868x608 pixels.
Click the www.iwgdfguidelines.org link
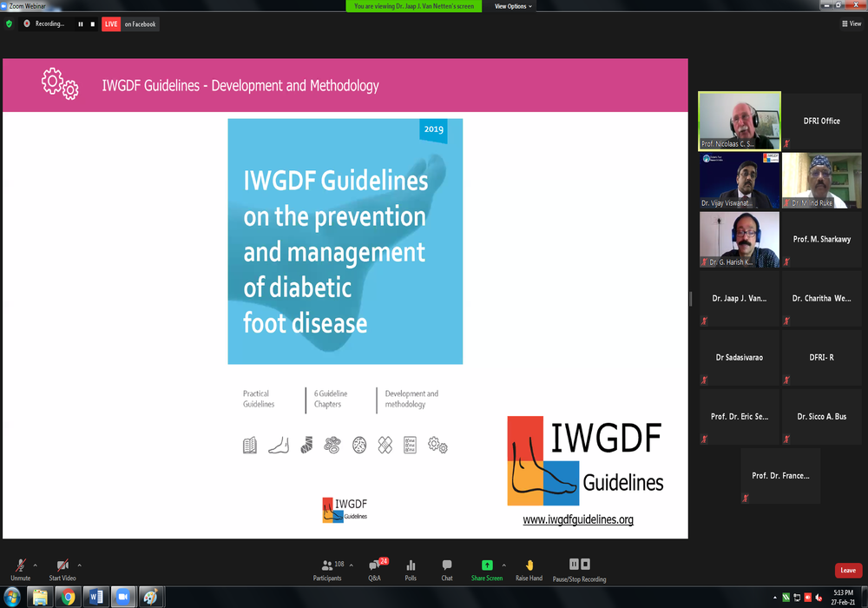577,520
